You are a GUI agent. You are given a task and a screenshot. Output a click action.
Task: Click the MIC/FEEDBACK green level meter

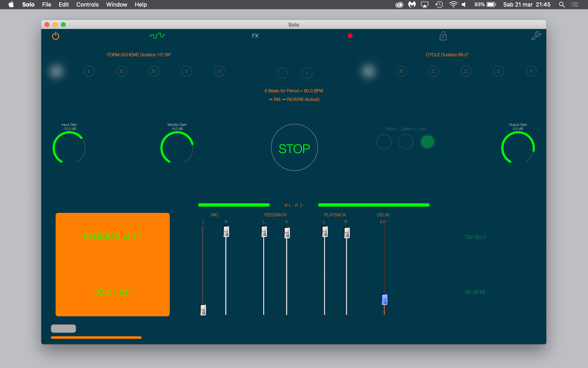click(234, 205)
